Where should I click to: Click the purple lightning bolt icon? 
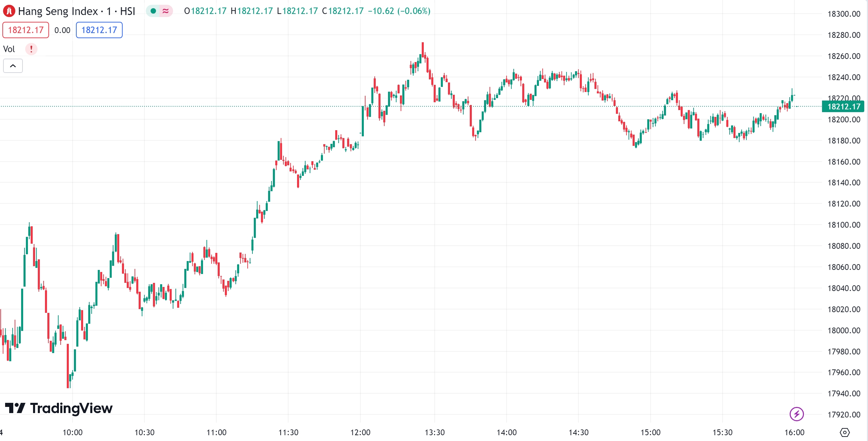[796, 414]
